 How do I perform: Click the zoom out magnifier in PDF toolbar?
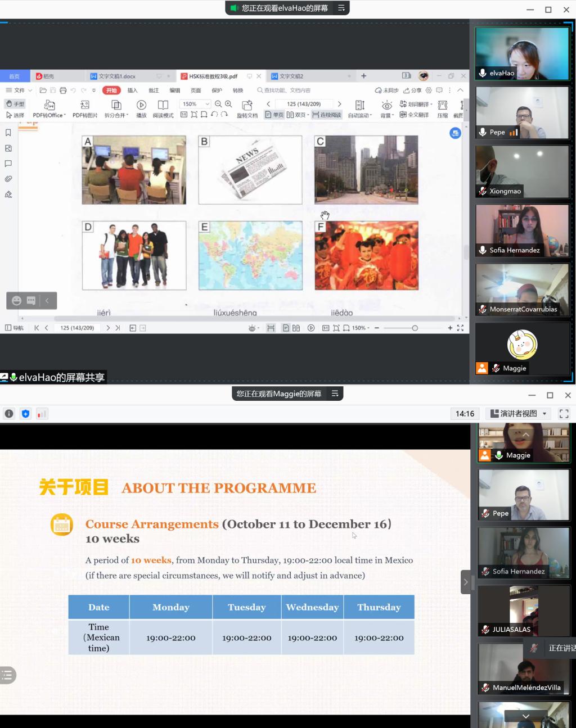pos(218,104)
